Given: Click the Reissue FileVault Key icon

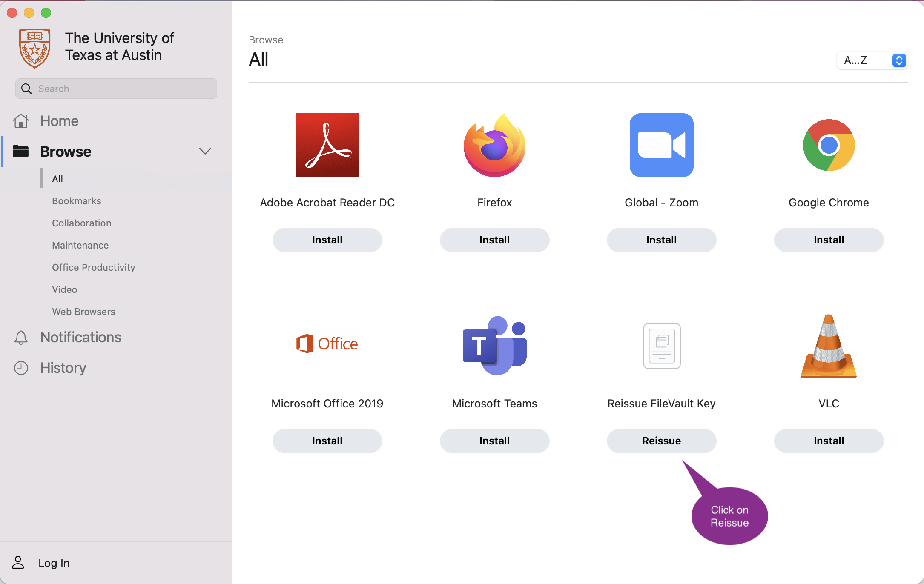Looking at the screenshot, I should click(661, 346).
